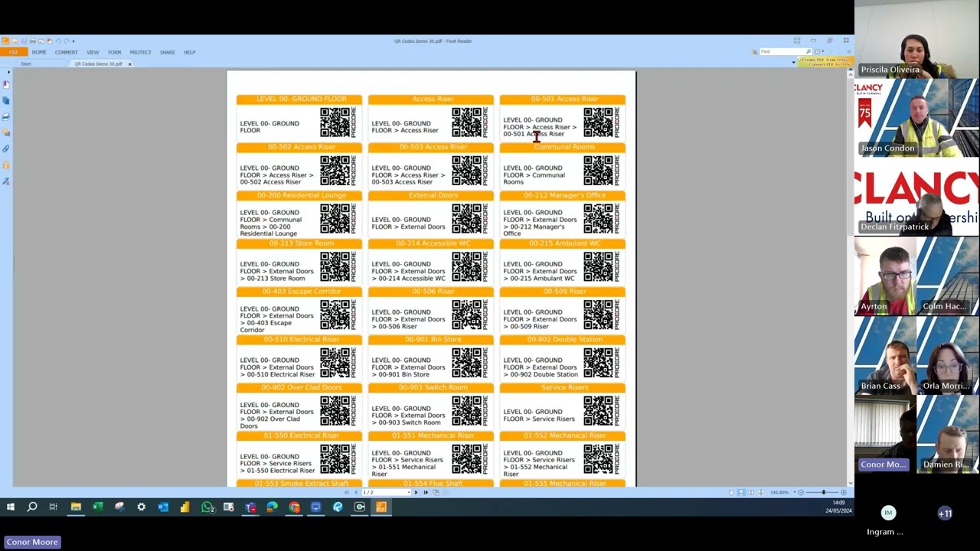Click the '00-212 Manager's Office' header
Viewport: 980px width, 551px height.
(x=564, y=195)
